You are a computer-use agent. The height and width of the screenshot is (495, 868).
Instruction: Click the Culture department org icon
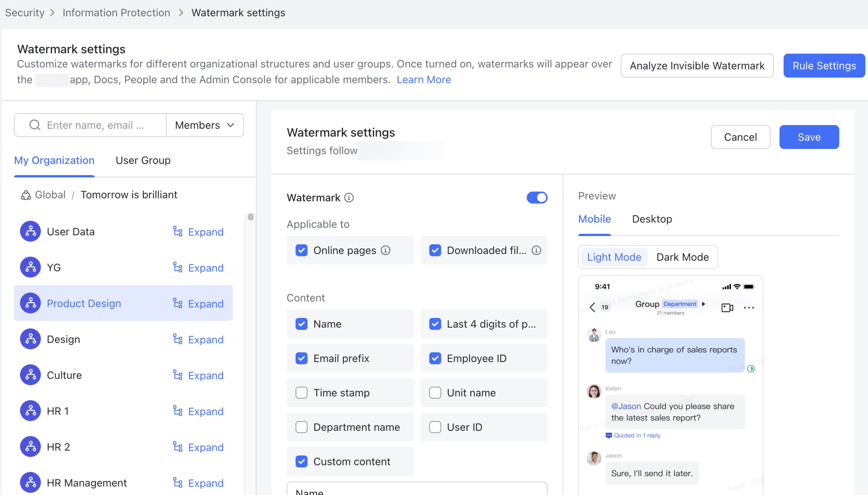pyautogui.click(x=30, y=375)
